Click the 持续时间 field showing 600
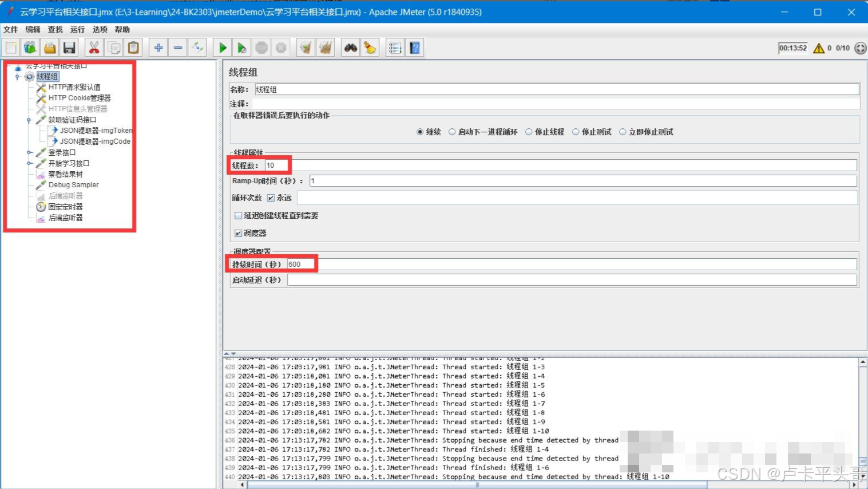 572,264
